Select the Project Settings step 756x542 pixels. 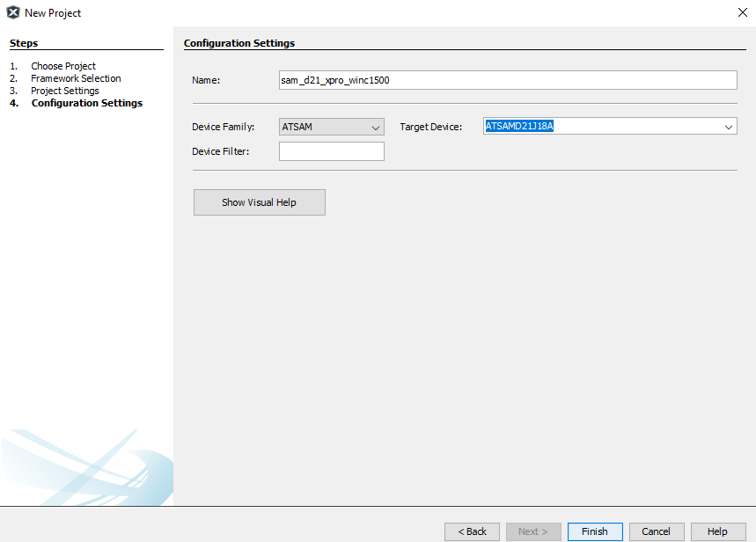click(x=64, y=91)
